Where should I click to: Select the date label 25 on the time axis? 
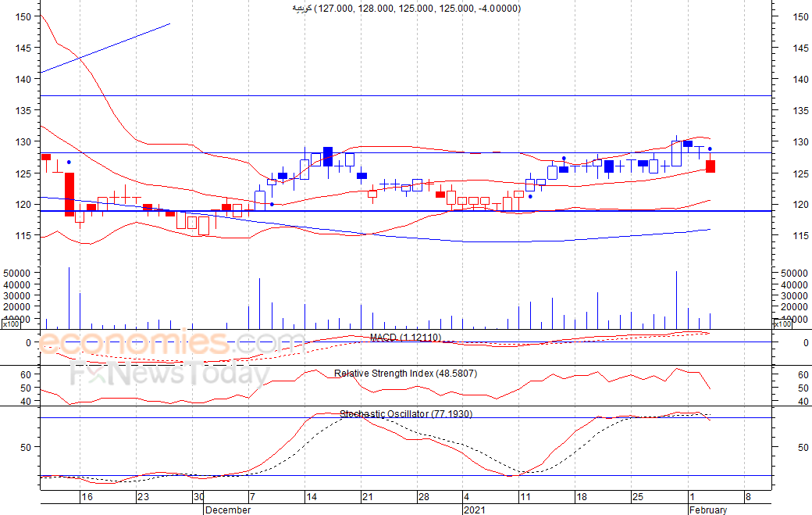click(637, 497)
